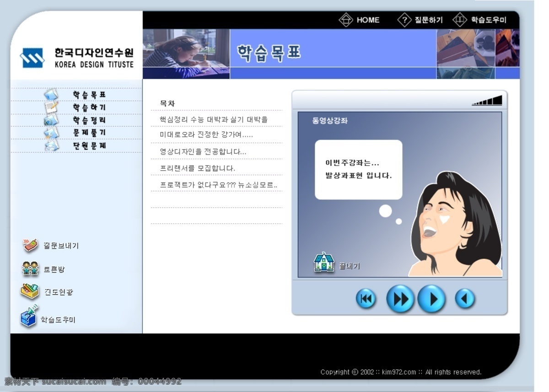Image resolution: width=549 pixels, height=392 pixels.
Task: Open '핵심정리 수능 대박과 실기 대박을' entry
Action: (214, 119)
